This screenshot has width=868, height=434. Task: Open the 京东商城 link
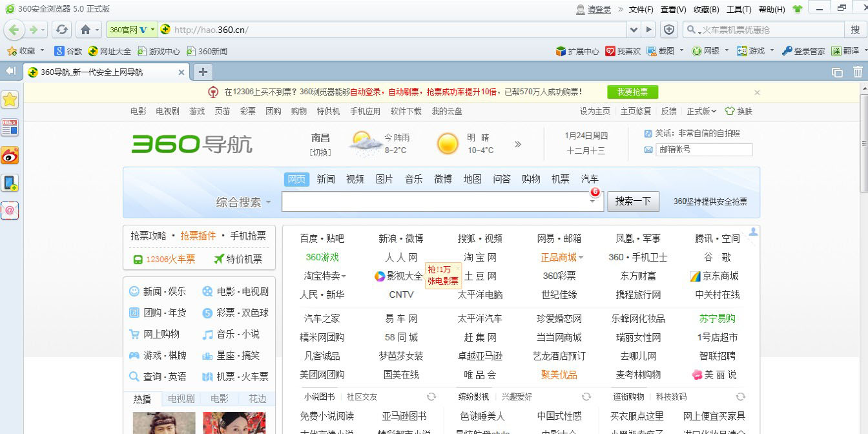714,276
